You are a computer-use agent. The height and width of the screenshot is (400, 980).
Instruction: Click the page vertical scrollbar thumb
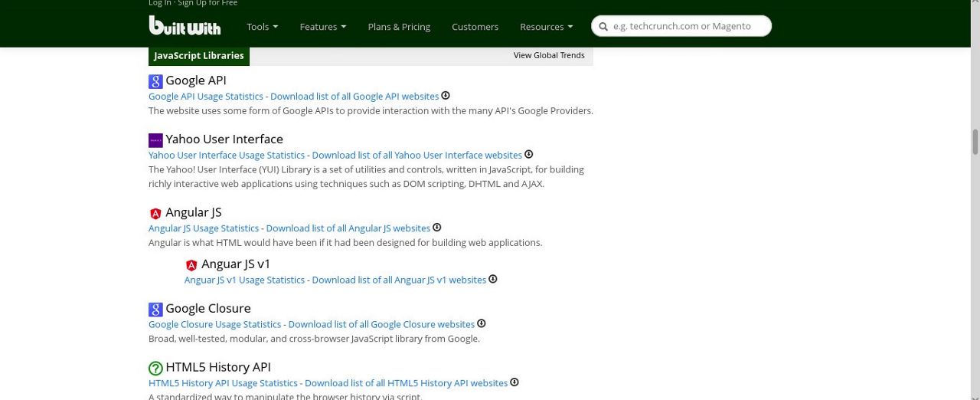(975, 141)
